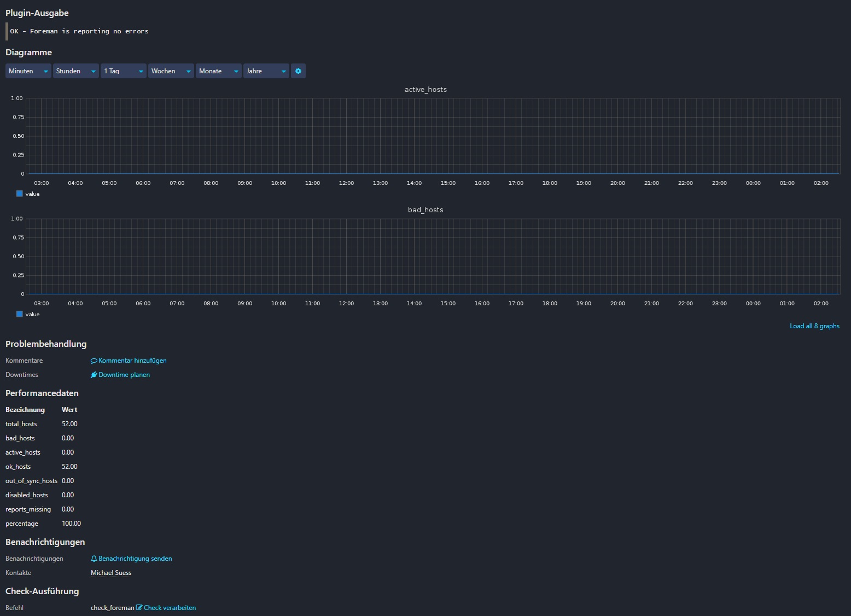The height and width of the screenshot is (616, 851).
Task: Expand the Stunden dropdown
Action: pyautogui.click(x=75, y=71)
